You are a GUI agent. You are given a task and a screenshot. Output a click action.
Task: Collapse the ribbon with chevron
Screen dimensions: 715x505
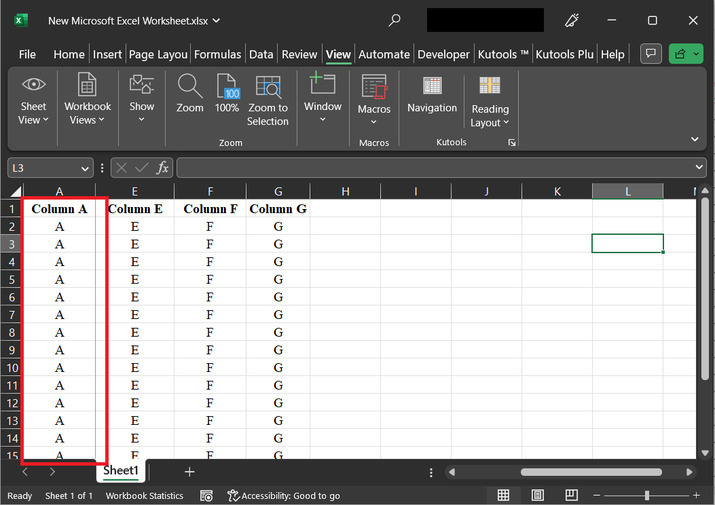(x=695, y=139)
